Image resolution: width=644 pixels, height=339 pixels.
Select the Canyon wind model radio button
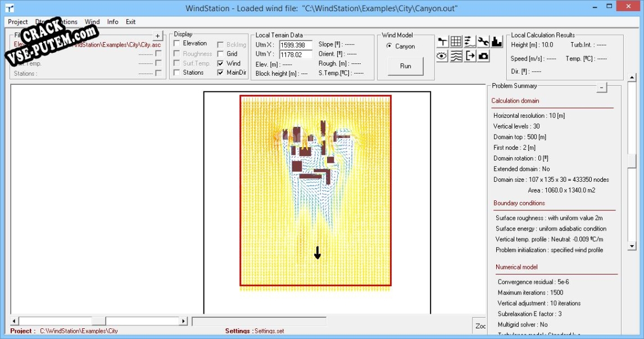(x=389, y=47)
